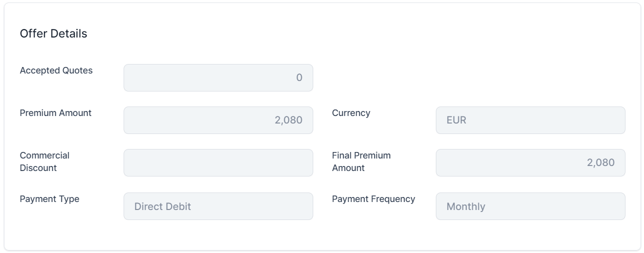
Task: Click the empty Commercial Discount field
Action: (x=218, y=162)
